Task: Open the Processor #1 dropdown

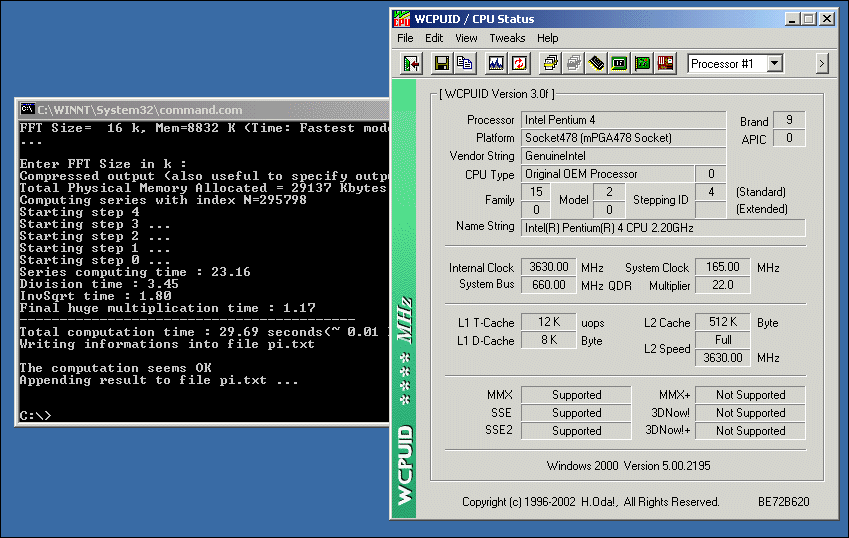Action: point(775,64)
